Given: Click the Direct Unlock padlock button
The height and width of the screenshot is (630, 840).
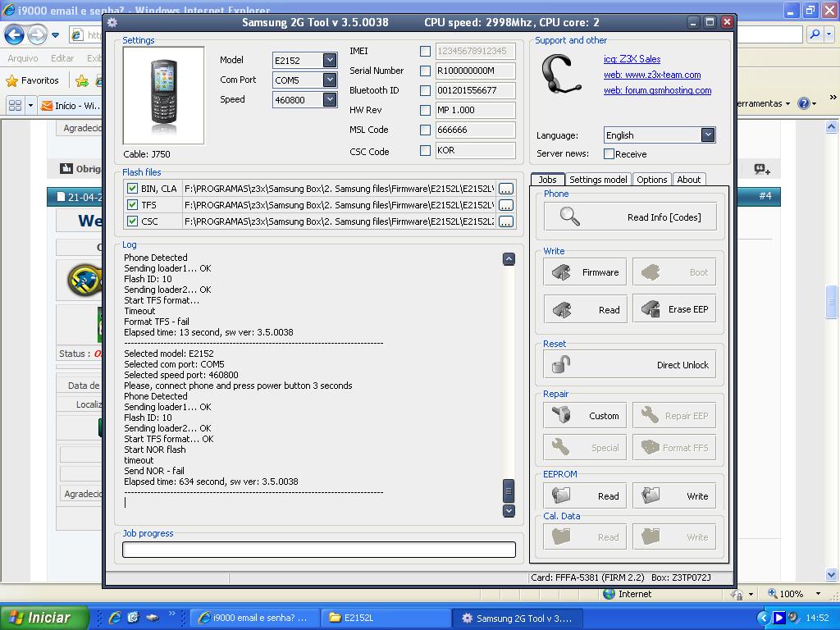Looking at the screenshot, I should coord(630,365).
